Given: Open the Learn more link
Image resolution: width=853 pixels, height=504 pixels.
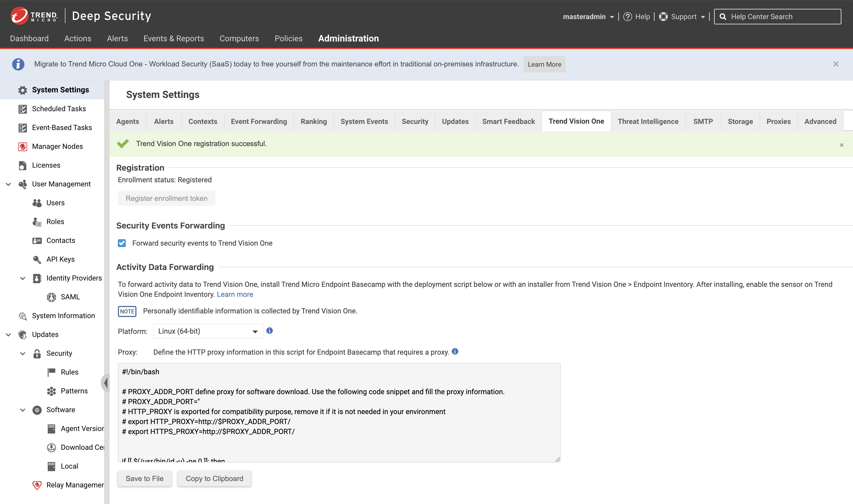Looking at the screenshot, I should tap(235, 294).
